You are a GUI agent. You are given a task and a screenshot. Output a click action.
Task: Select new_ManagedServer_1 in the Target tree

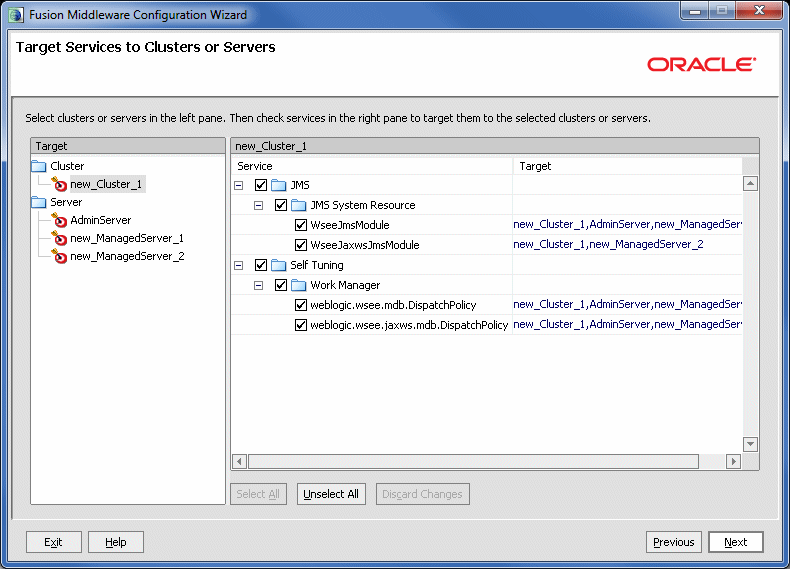[x=127, y=238]
